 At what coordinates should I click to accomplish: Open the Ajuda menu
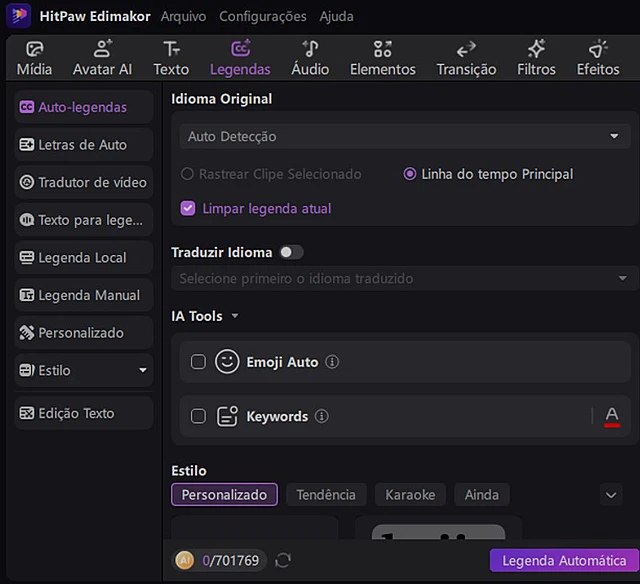pos(336,16)
